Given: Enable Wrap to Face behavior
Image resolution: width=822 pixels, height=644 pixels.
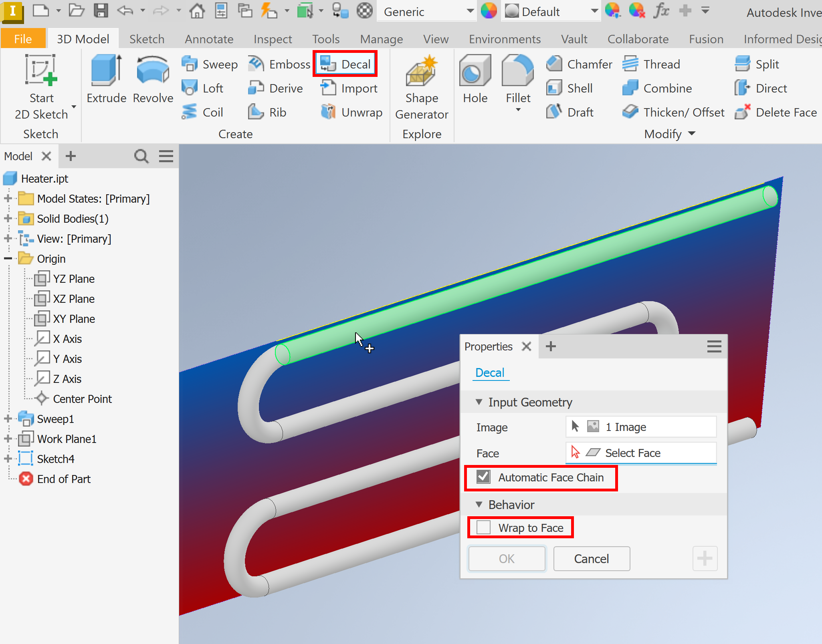Looking at the screenshot, I should pyautogui.click(x=483, y=527).
